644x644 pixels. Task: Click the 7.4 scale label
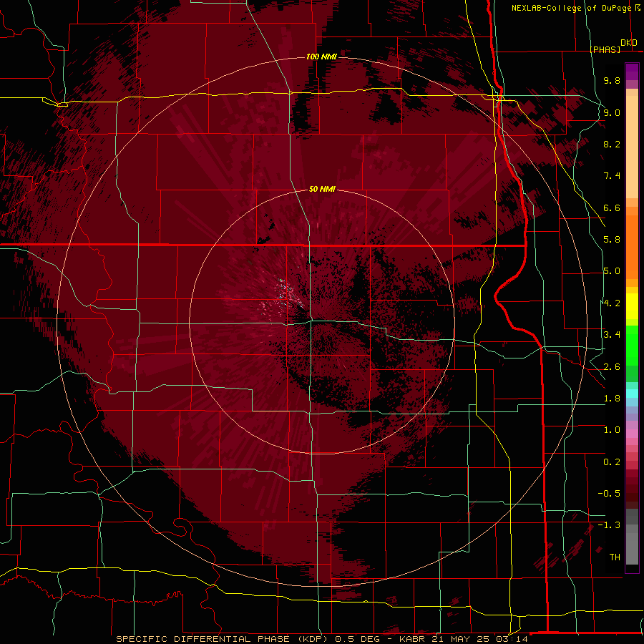pyautogui.click(x=612, y=176)
